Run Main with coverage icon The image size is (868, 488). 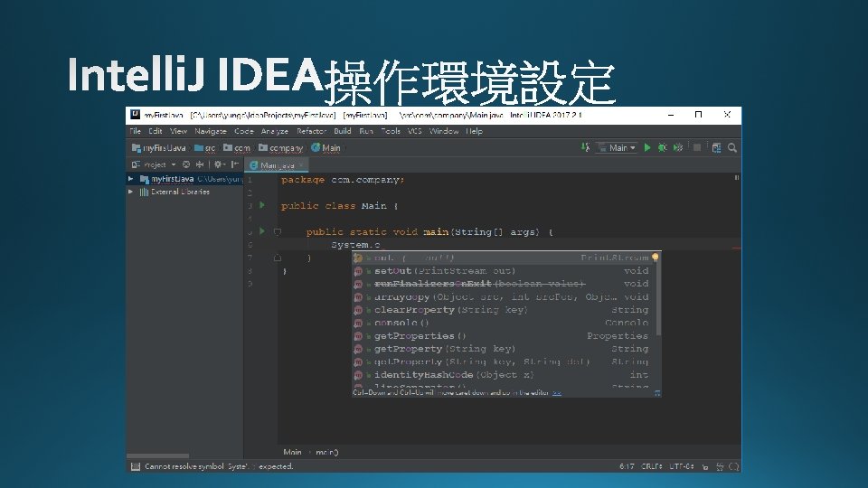(678, 147)
